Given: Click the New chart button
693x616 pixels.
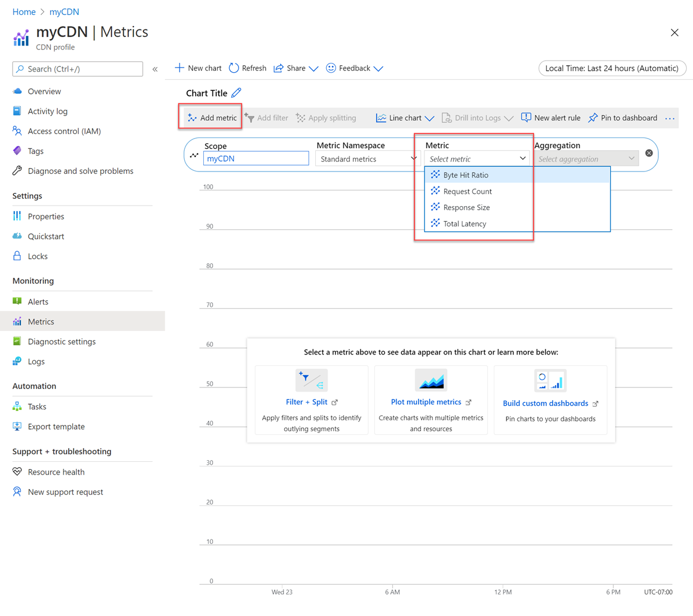Looking at the screenshot, I should (198, 68).
